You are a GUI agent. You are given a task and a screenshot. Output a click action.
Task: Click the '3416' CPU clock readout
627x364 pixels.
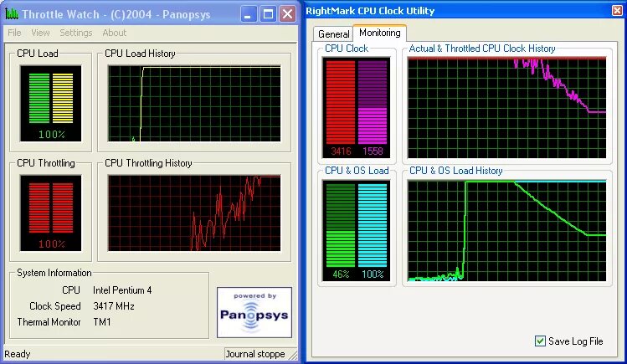341,151
